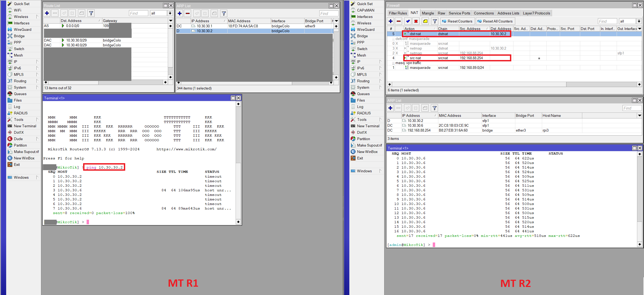This screenshot has width=644, height=295.
Task: Add a new static route with the plus icon
Action: pyautogui.click(x=47, y=13)
